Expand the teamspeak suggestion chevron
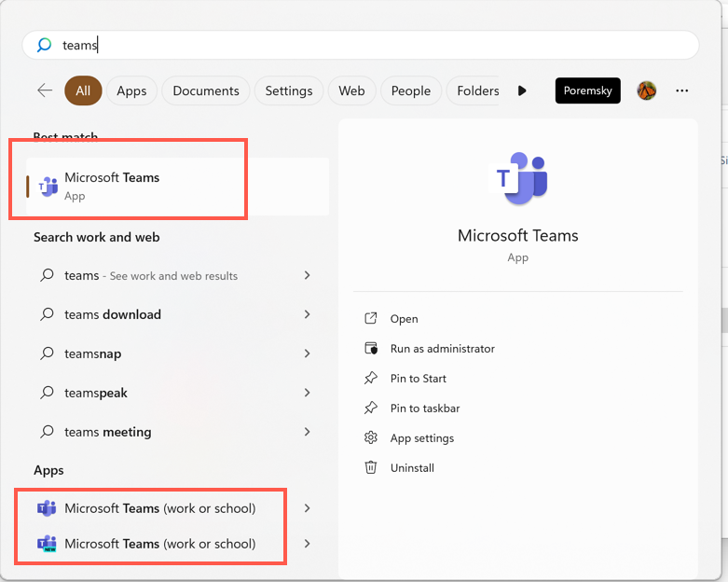 (x=307, y=393)
